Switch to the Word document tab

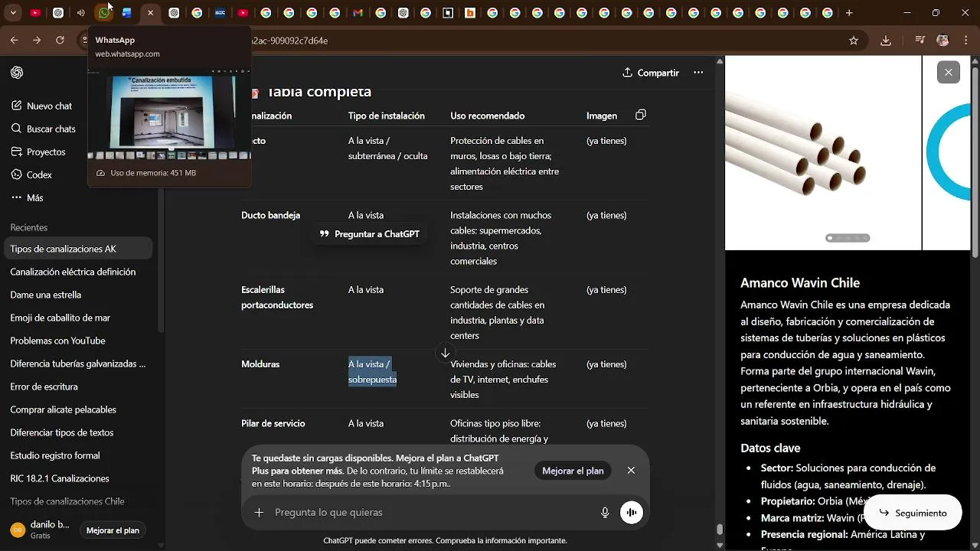tap(126, 13)
